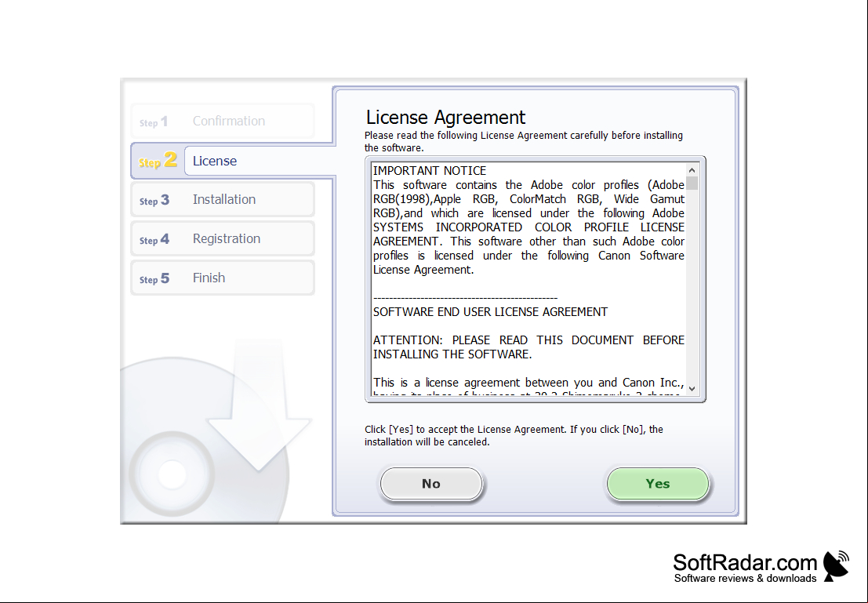Click the license text scroll up arrow

click(x=692, y=170)
